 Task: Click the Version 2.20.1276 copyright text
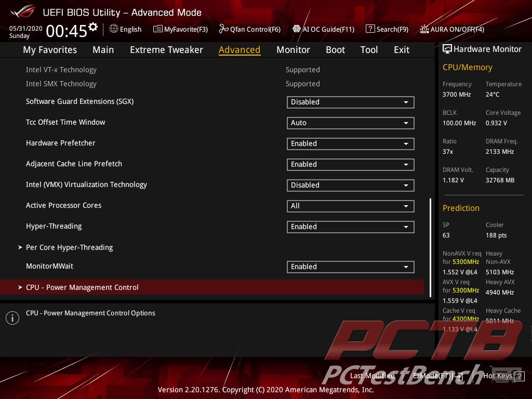[x=265, y=390]
